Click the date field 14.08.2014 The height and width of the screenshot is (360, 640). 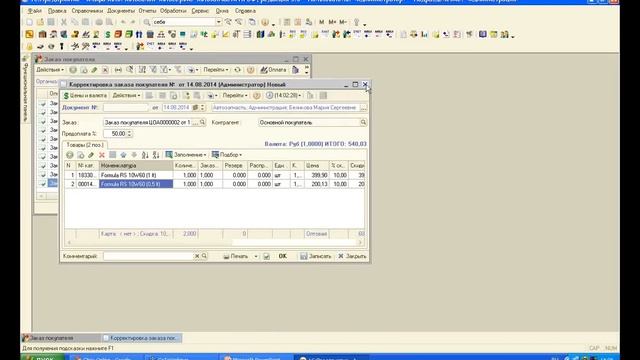(x=176, y=108)
